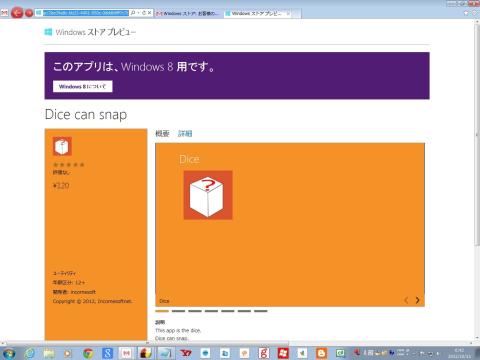Select the highlighted address bar URL
Screen dimensions: 480x360
86,13
